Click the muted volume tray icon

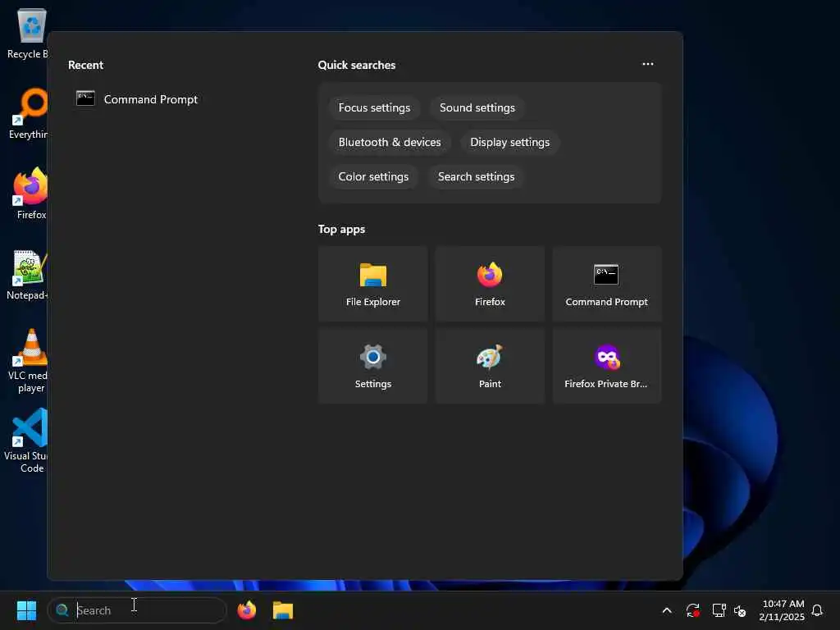point(740,610)
